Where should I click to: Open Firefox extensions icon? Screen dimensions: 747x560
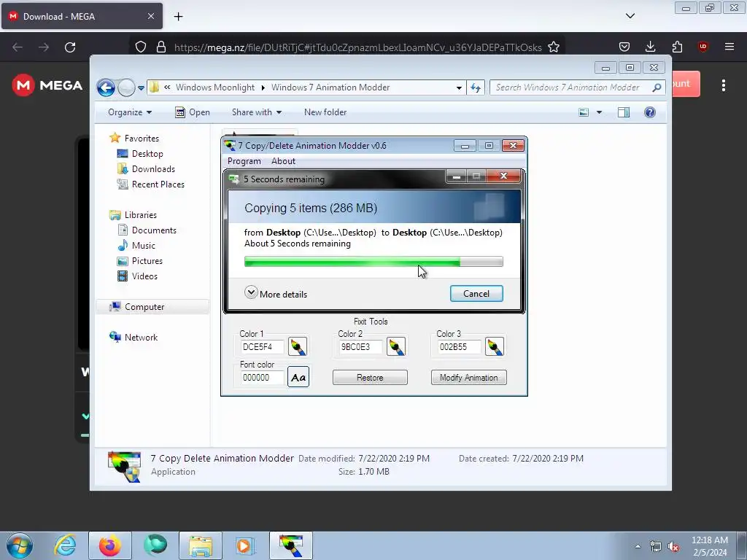pos(677,47)
